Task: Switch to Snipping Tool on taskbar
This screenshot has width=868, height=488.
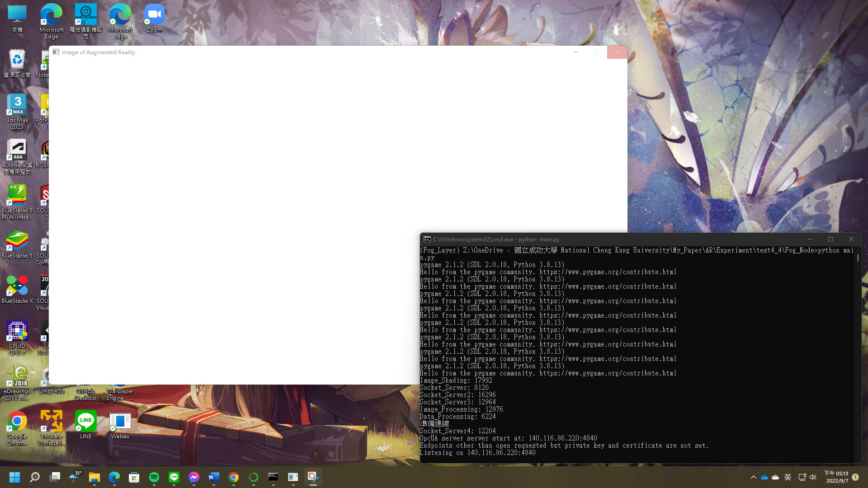Action: click(313, 477)
